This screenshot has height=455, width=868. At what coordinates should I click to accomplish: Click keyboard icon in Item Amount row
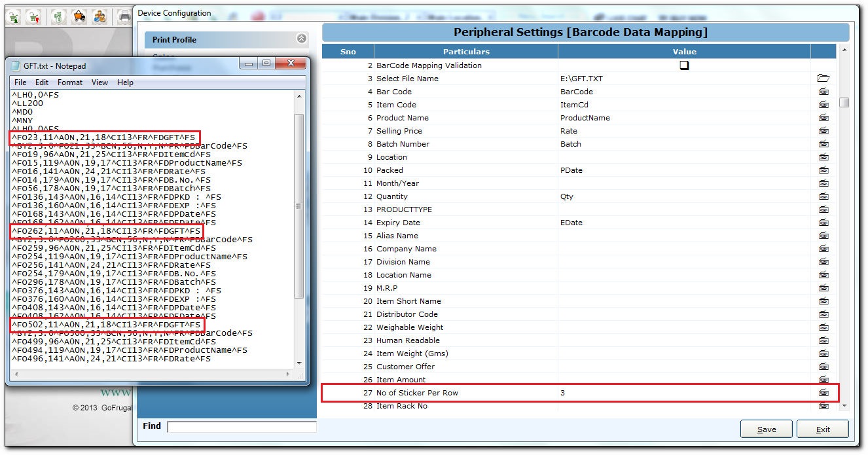[x=823, y=380]
